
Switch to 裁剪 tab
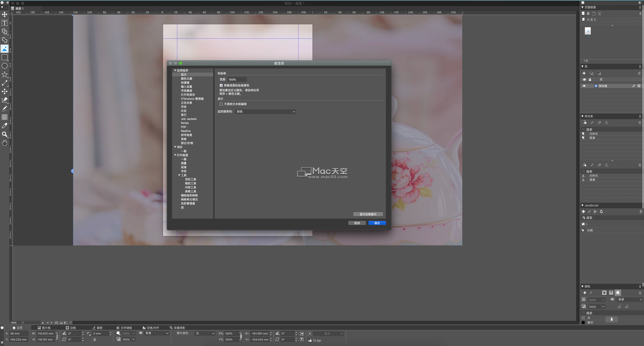point(98,328)
